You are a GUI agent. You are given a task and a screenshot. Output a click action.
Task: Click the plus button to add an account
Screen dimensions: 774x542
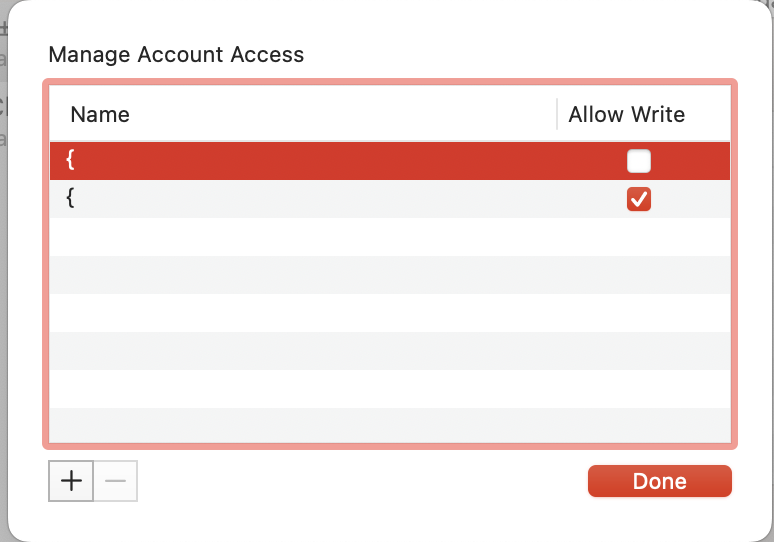coord(71,481)
